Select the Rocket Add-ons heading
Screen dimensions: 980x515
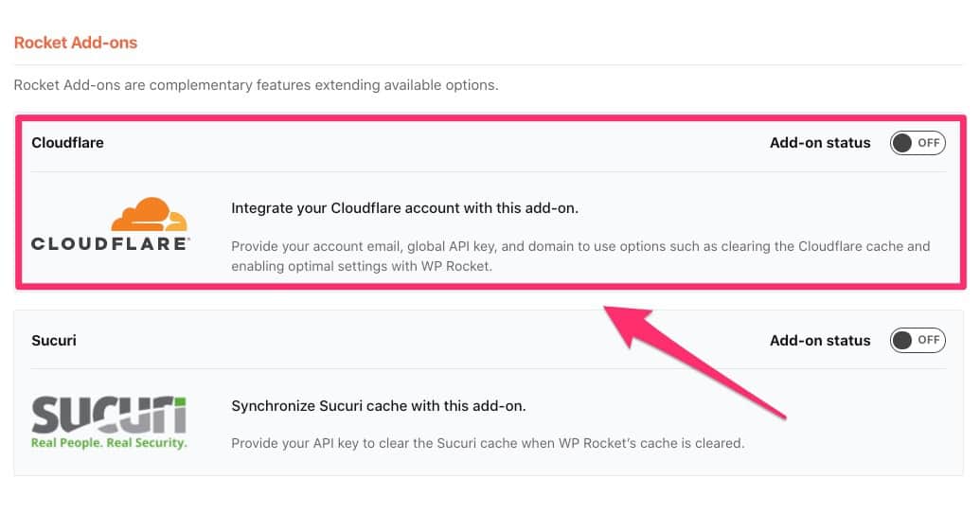[x=76, y=43]
